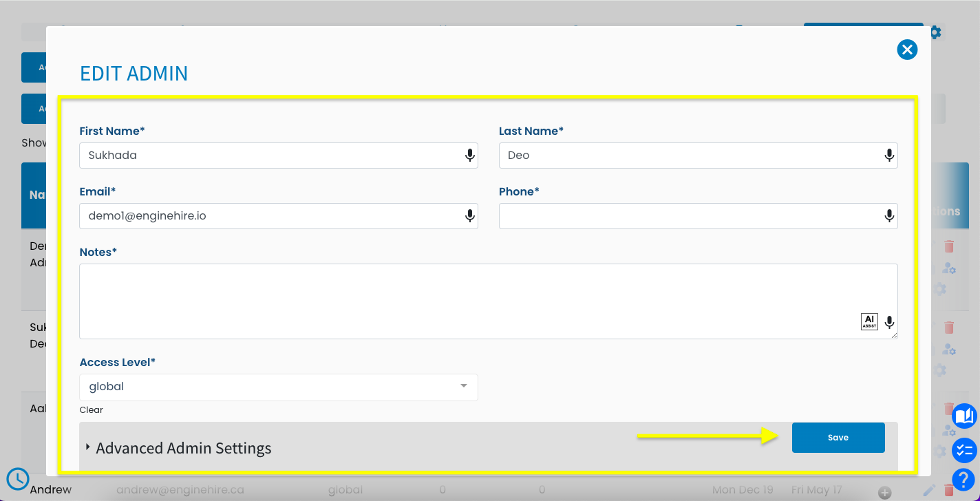This screenshot has height=501, width=980.
Task: Click the clock icon in the bottom left
Action: click(18, 478)
